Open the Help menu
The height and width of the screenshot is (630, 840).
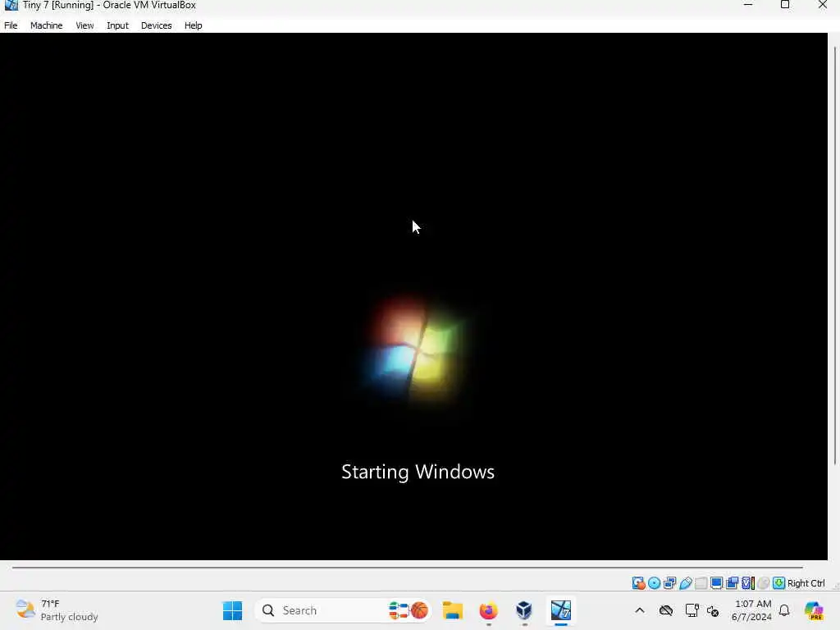(x=193, y=25)
